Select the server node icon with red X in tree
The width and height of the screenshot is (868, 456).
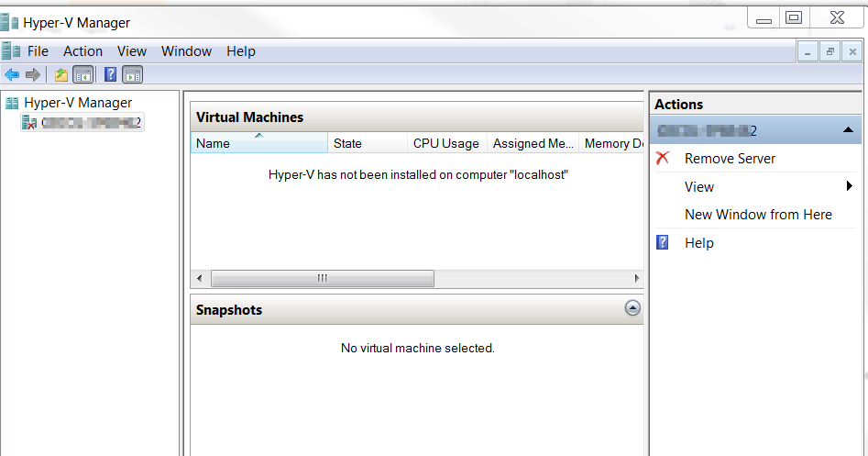coord(29,122)
